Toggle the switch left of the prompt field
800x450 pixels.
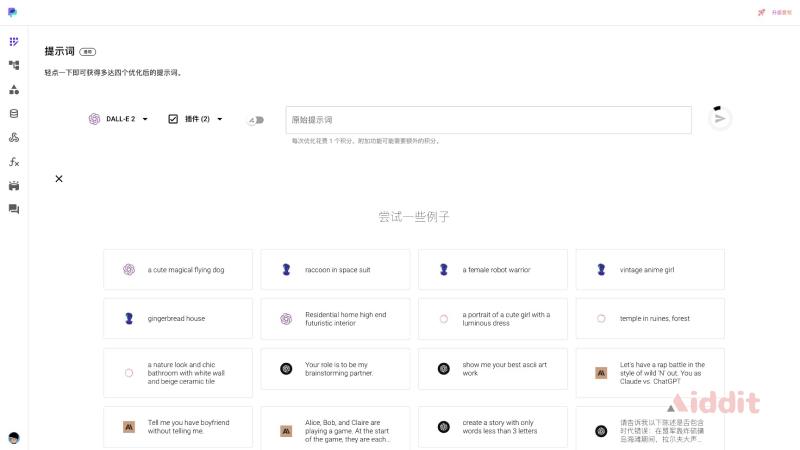[256, 120]
